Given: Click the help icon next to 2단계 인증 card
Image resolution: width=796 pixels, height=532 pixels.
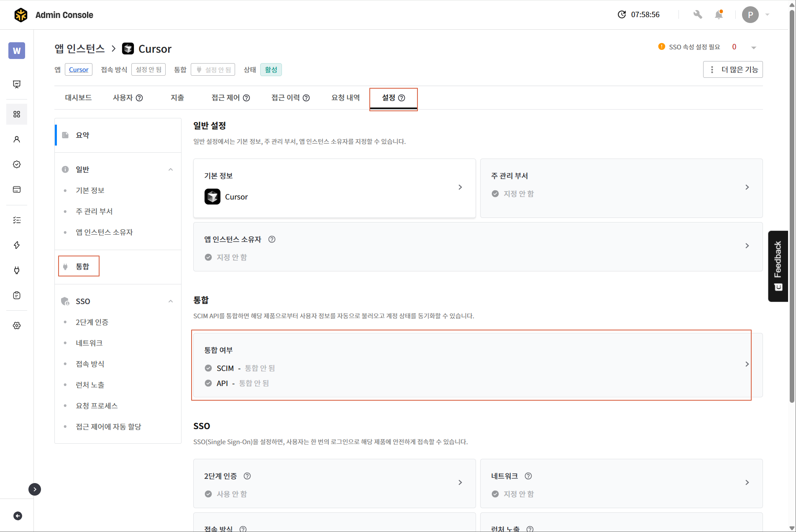Looking at the screenshot, I should [x=247, y=476].
